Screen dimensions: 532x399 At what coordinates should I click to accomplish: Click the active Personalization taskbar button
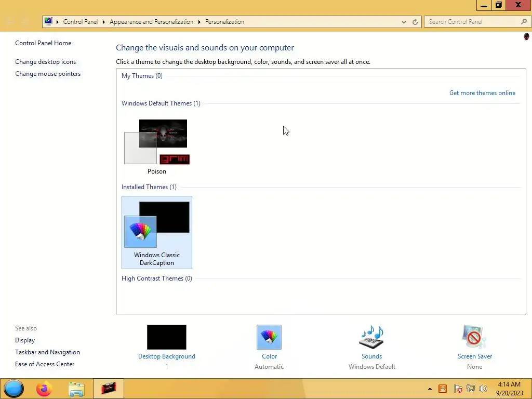click(109, 389)
